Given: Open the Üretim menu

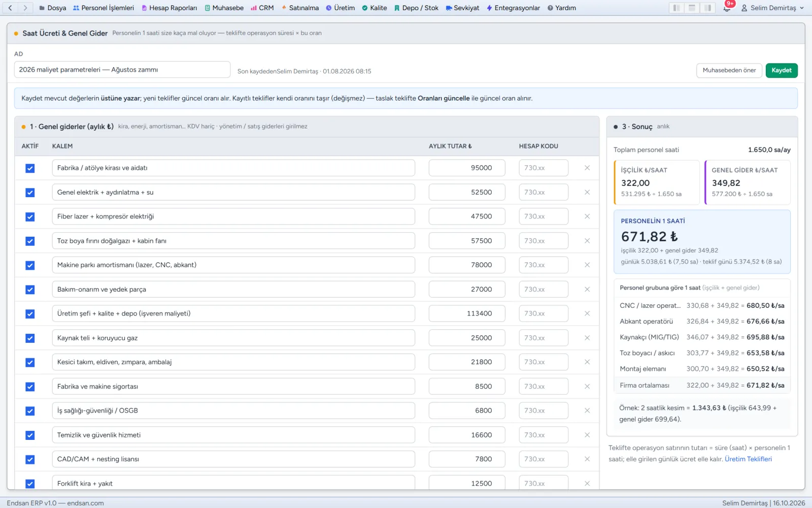Looking at the screenshot, I should point(340,8).
